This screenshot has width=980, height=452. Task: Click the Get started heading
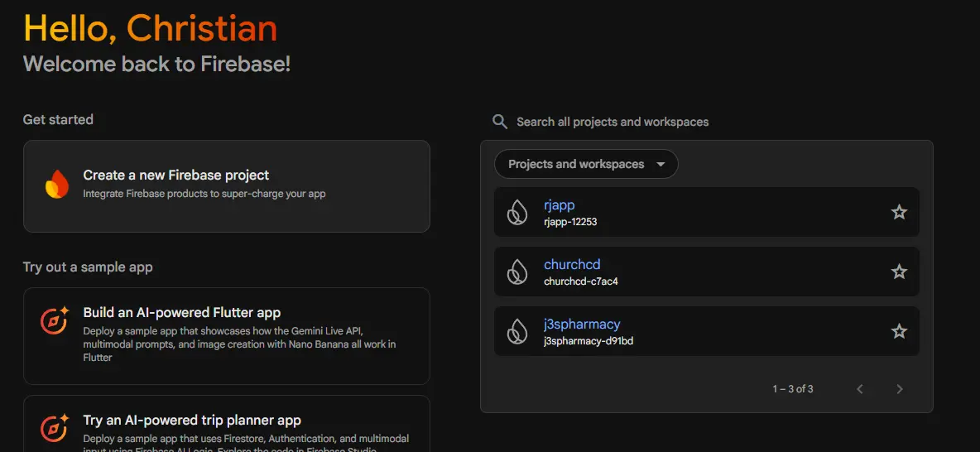click(x=58, y=119)
